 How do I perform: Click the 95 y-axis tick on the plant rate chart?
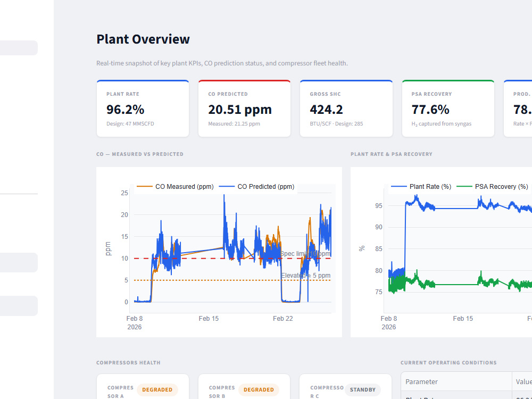tap(379, 205)
